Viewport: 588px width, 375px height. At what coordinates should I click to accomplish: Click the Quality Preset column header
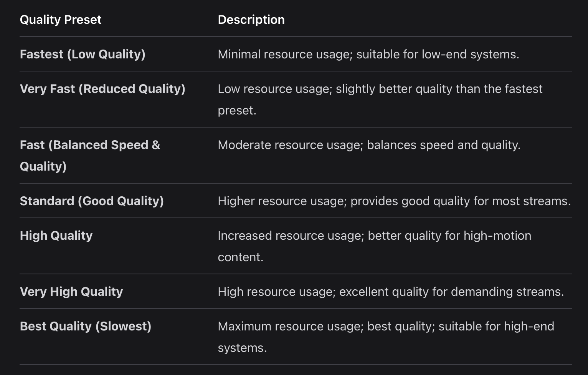61,20
